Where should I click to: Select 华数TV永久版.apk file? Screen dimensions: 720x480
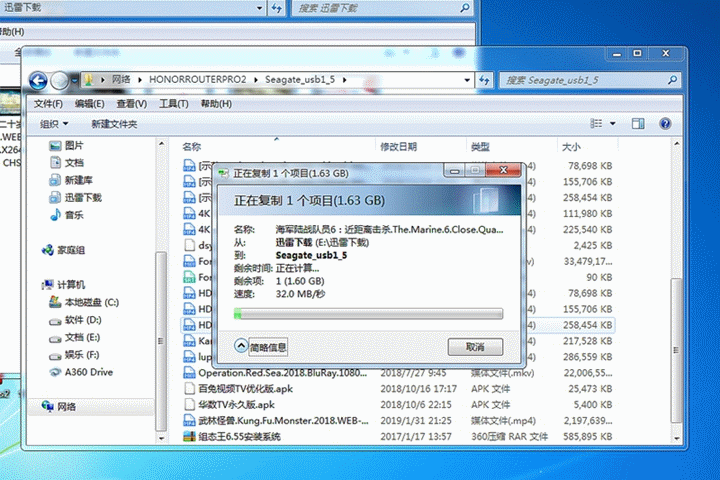tap(236, 405)
